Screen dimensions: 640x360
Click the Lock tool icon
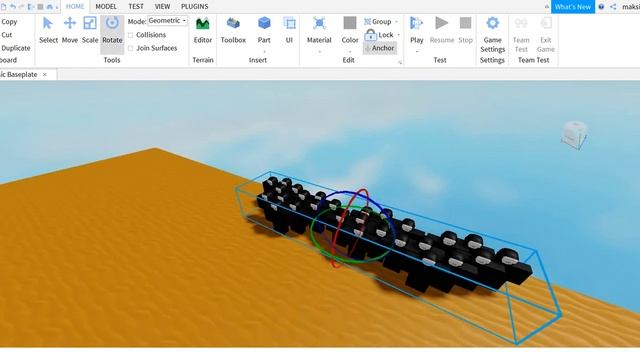(370, 35)
